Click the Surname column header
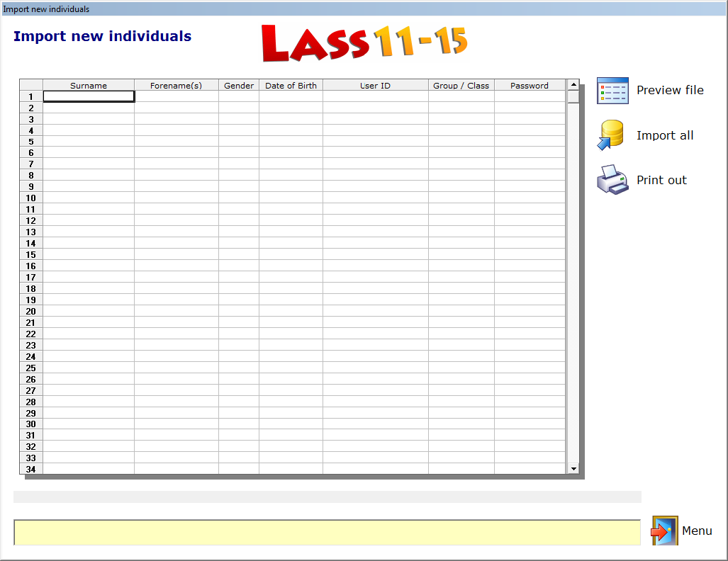This screenshot has width=728, height=561. [89, 86]
